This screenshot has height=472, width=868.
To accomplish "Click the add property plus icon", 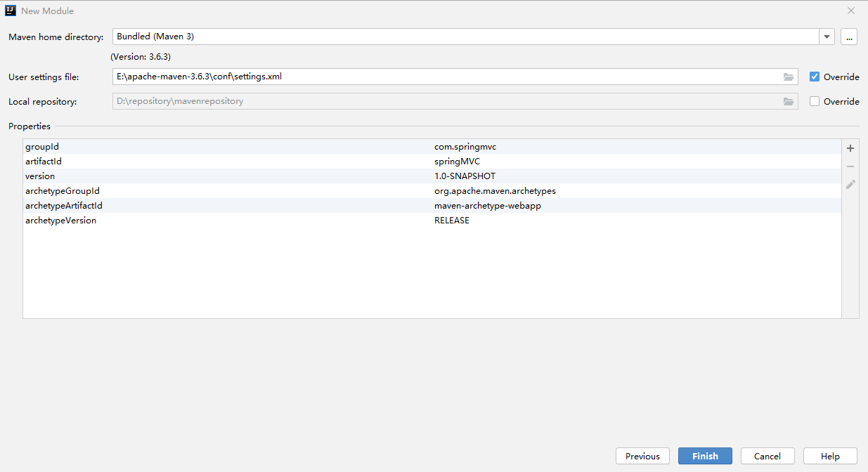I will (x=850, y=148).
